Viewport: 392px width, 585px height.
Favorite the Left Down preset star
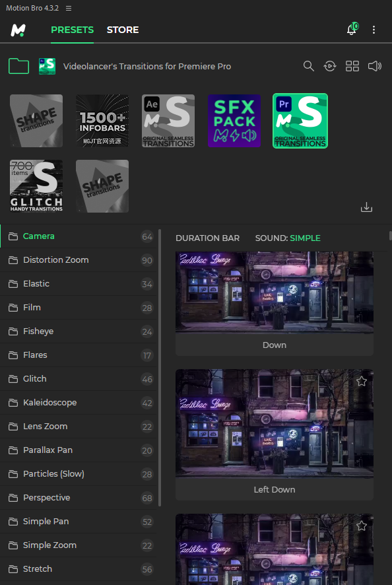click(x=361, y=381)
